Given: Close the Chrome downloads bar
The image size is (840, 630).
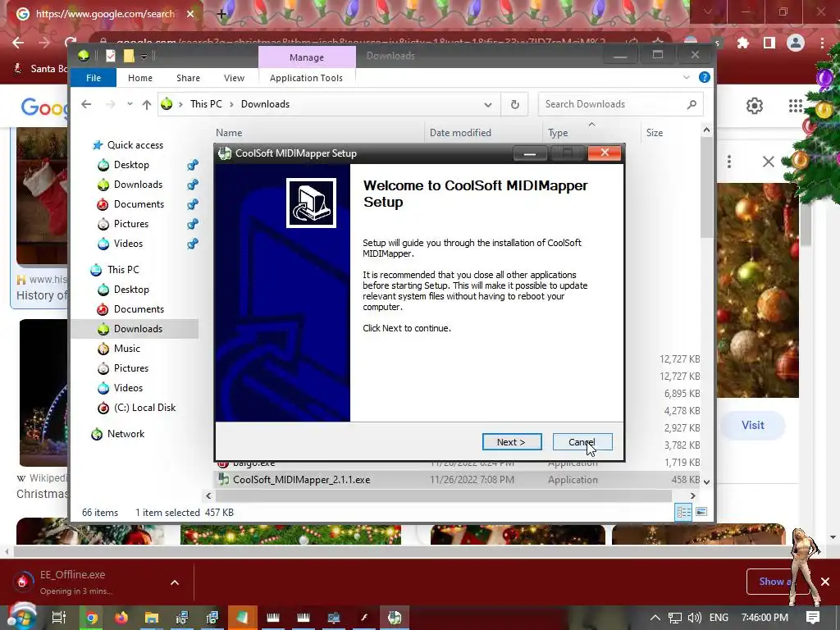Looking at the screenshot, I should 825,582.
